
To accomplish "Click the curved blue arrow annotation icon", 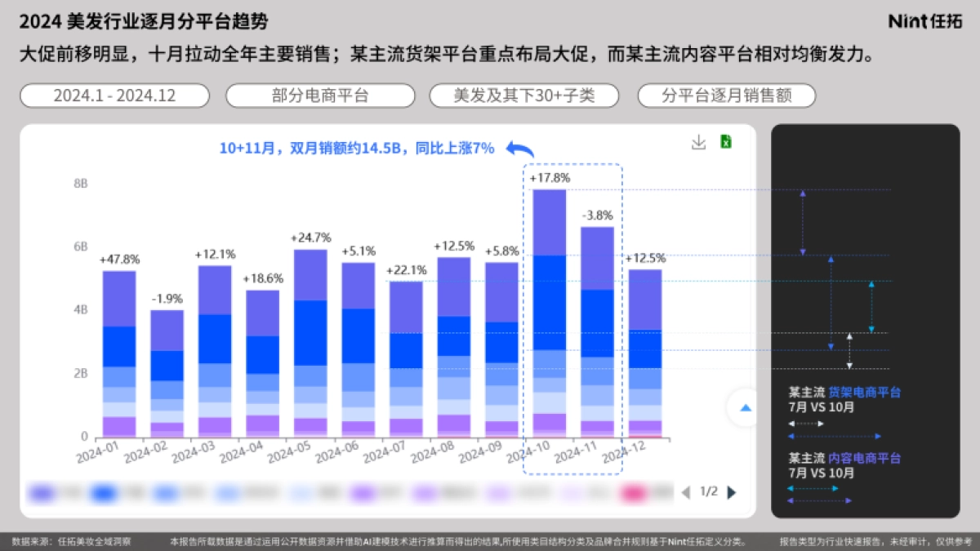I will pos(518,150).
